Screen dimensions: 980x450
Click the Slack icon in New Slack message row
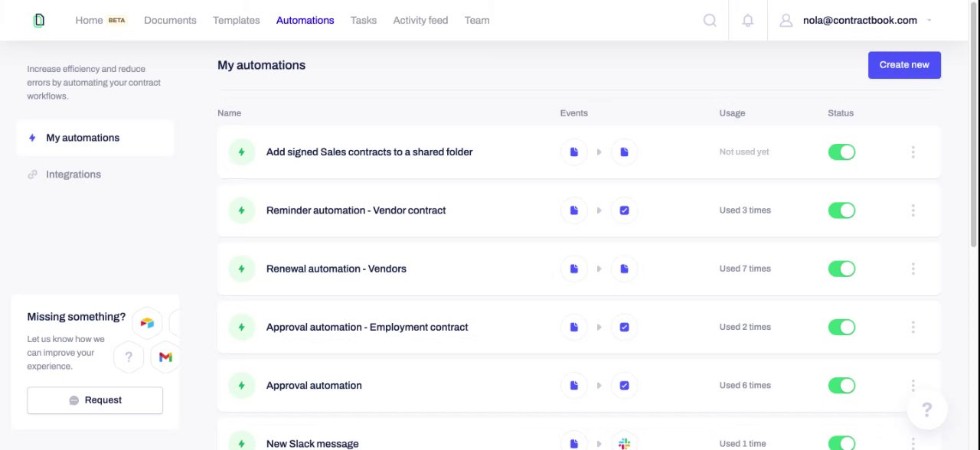624,443
